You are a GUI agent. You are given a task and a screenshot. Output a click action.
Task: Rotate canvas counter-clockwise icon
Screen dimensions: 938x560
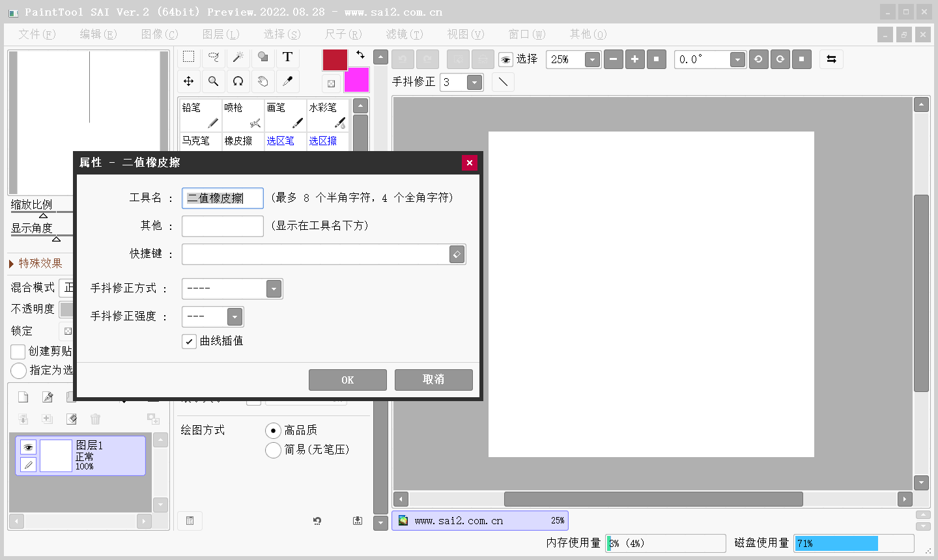(758, 59)
